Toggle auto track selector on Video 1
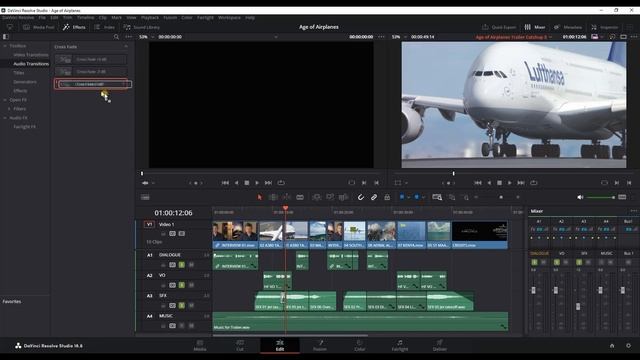Viewport: 640px width, 360px height. click(172, 234)
